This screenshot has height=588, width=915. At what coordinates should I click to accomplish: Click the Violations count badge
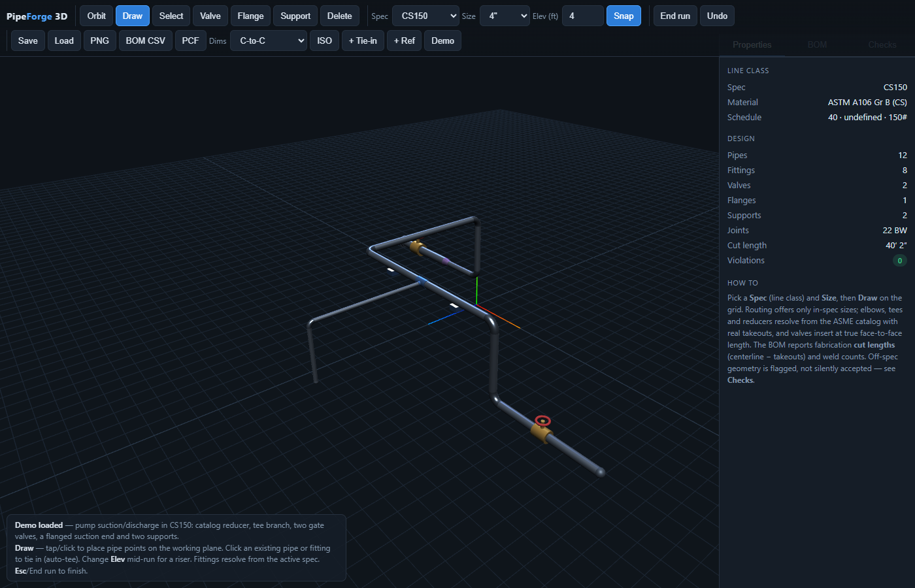coord(900,261)
